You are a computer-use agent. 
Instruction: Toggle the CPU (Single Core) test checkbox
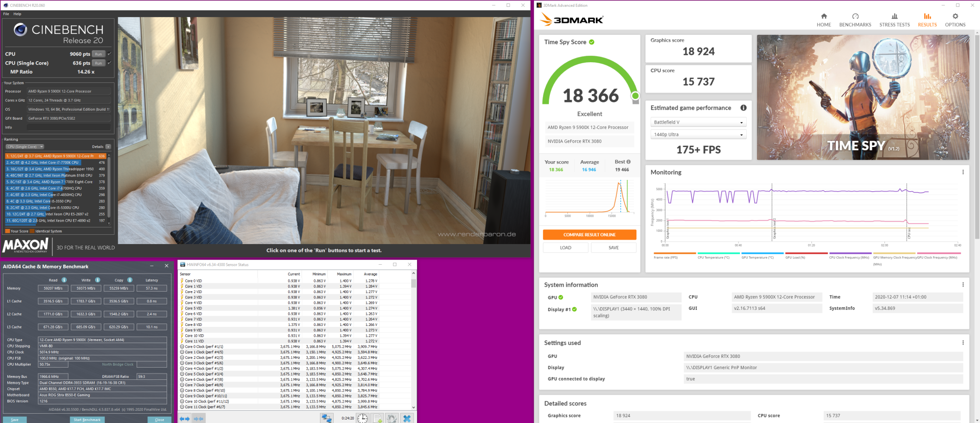point(109,63)
